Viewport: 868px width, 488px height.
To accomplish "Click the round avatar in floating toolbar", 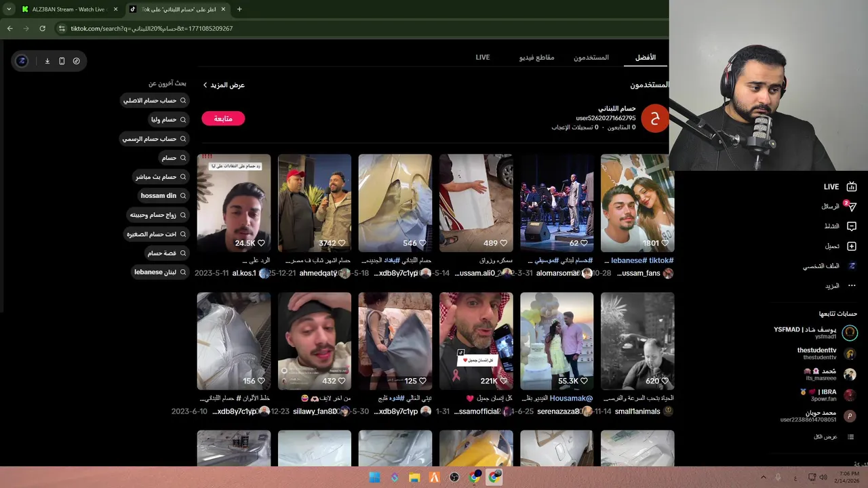I will [x=22, y=61].
